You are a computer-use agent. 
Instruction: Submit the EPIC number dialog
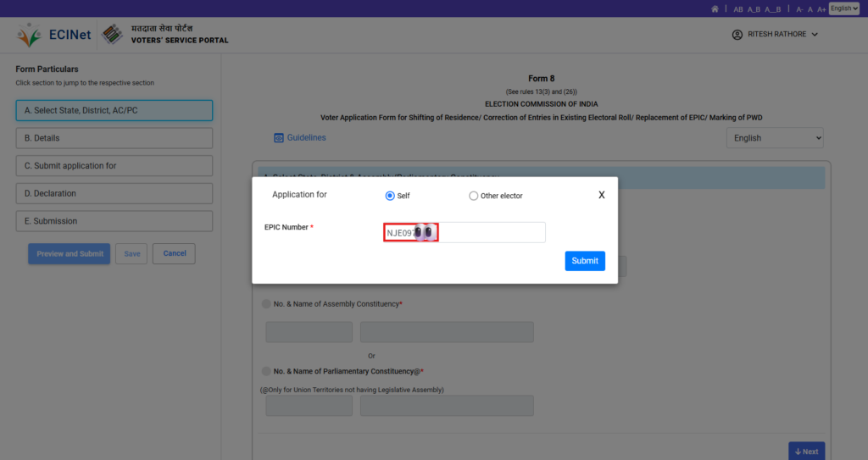tap(585, 261)
